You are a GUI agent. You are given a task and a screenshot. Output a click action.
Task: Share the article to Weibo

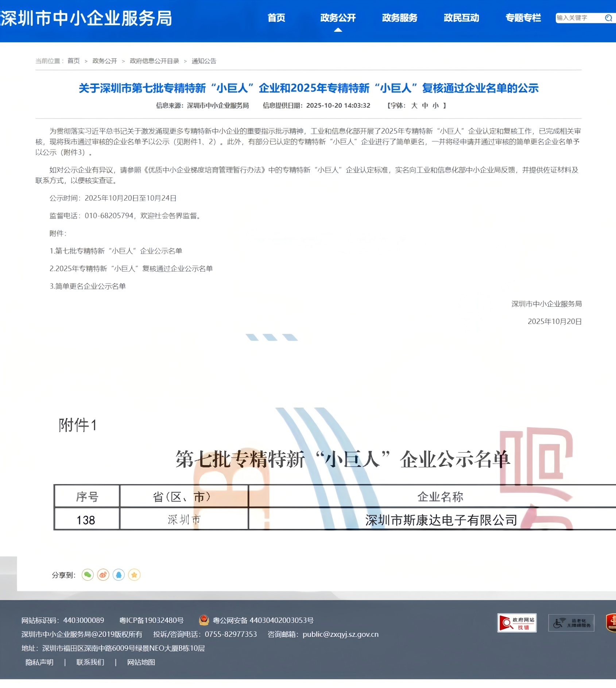coord(103,574)
